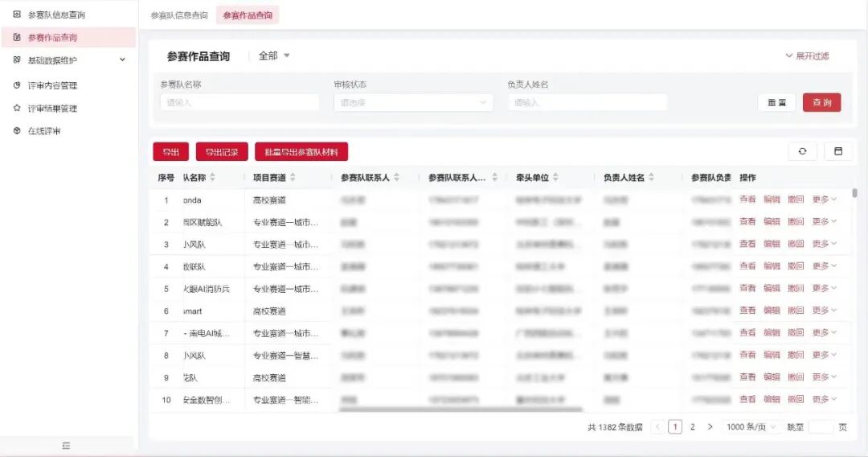This screenshot has height=457, width=868.
Task: Expand the 基础数据维护 sidebar menu
Action: click(122, 60)
